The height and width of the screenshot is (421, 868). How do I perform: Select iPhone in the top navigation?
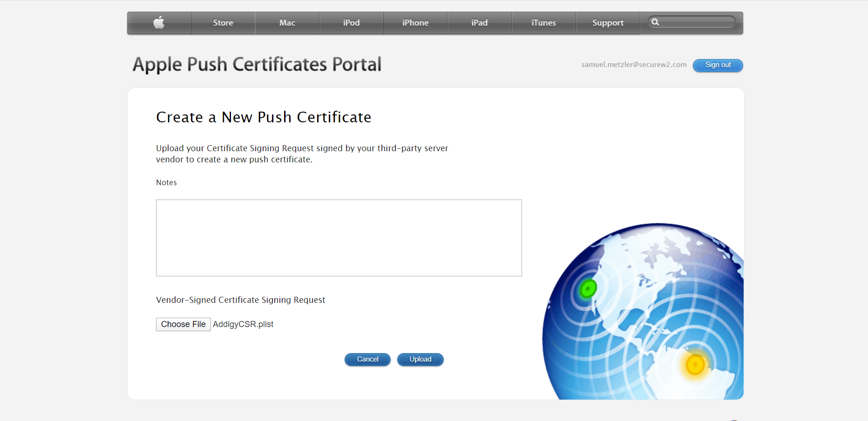point(415,23)
